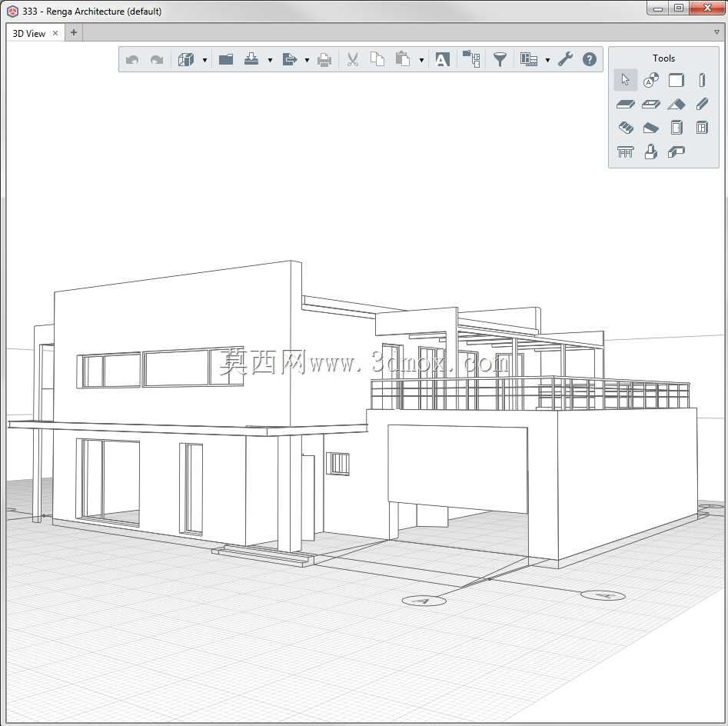Select the Wall foundation tool

(x=676, y=152)
